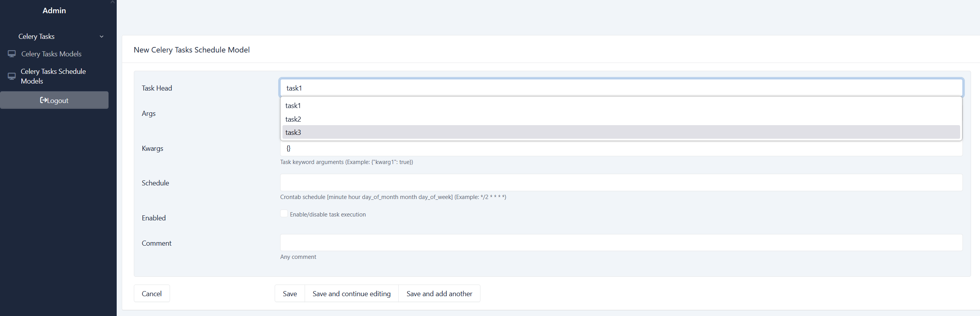980x316 pixels.
Task: Focus the Comment text field
Action: (621, 243)
